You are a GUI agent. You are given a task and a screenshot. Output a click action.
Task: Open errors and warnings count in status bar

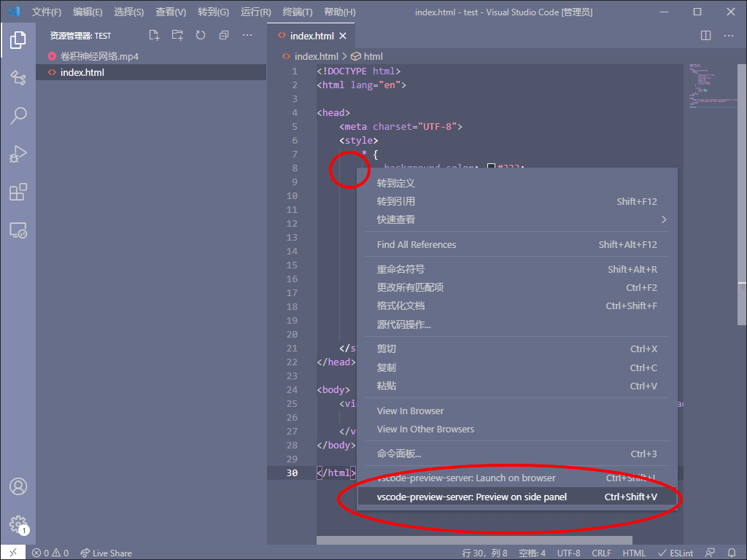click(x=50, y=553)
